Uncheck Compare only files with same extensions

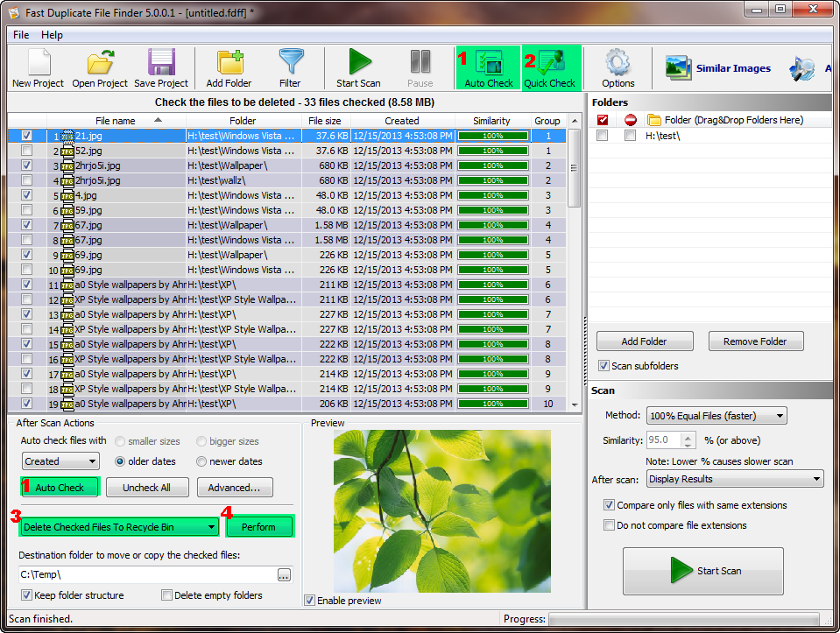tap(609, 505)
